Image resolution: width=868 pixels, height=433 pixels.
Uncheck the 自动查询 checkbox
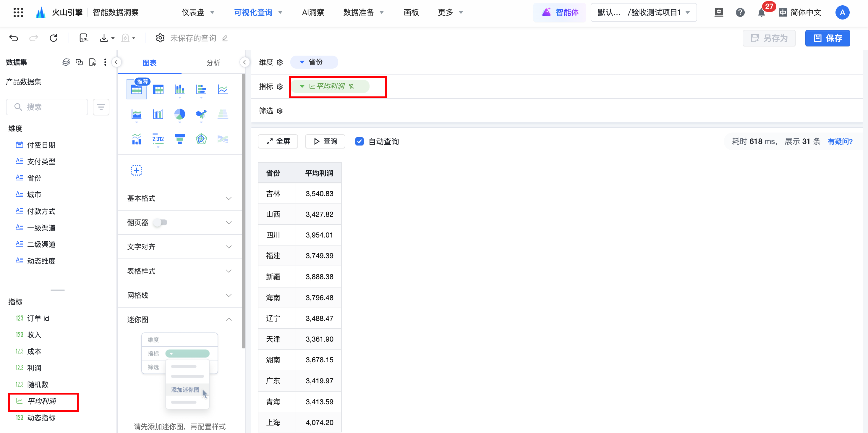359,142
